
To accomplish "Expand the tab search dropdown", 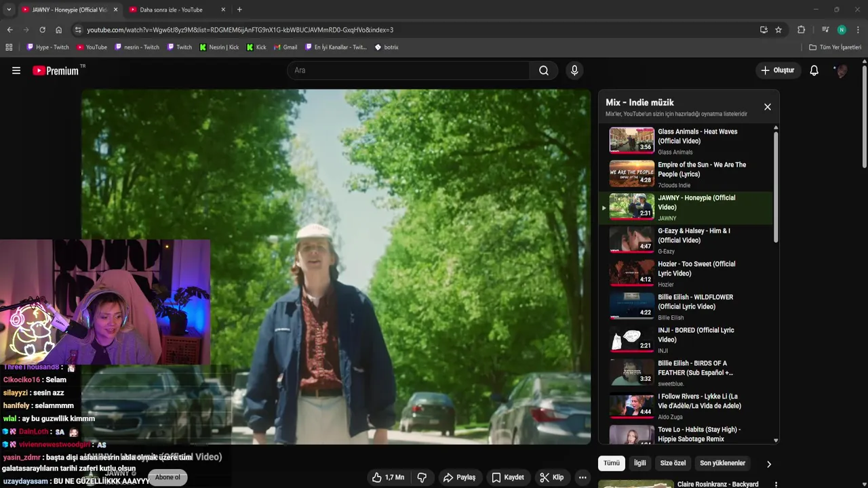I will point(9,9).
